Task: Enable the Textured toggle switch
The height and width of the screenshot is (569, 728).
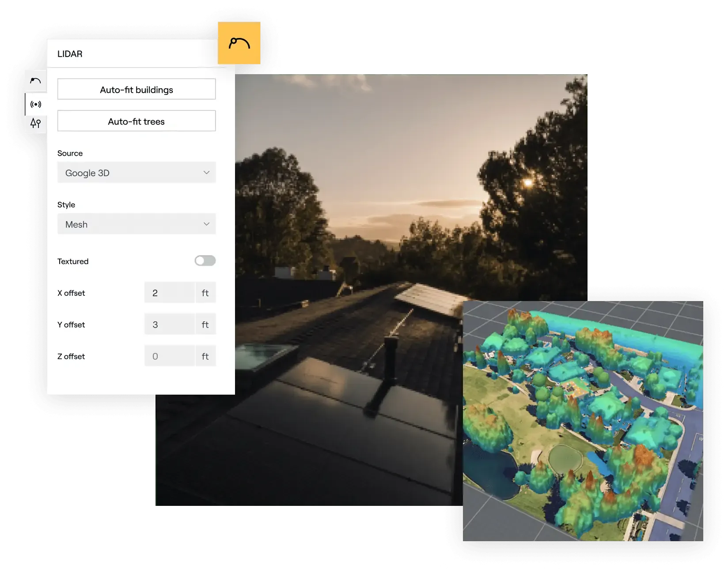Action: pos(205,261)
